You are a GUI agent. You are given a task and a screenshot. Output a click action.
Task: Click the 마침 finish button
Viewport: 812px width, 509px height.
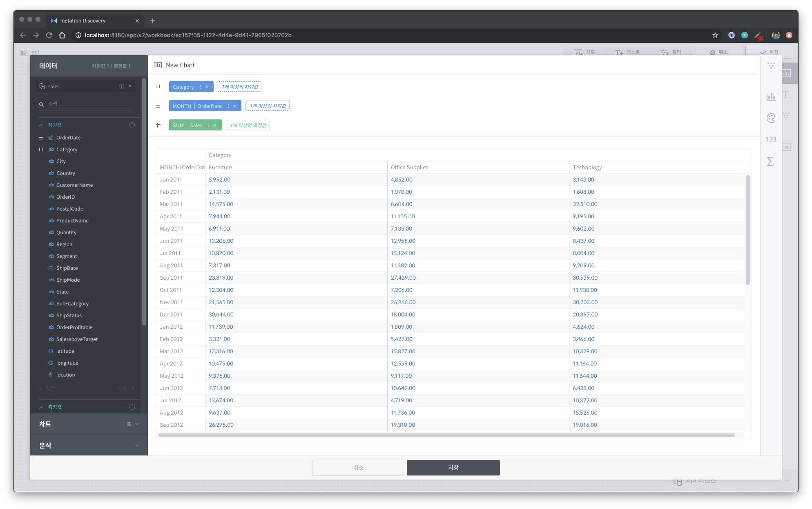[770, 52]
